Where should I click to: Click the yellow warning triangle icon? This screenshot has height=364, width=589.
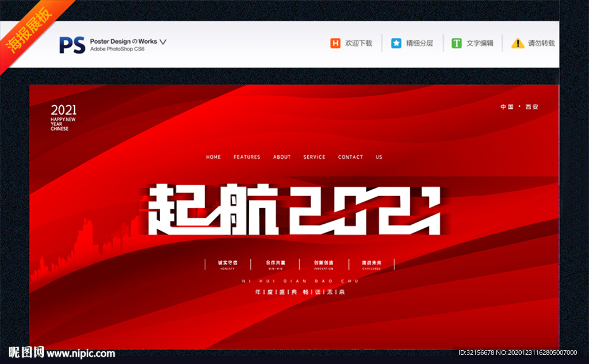[x=518, y=43]
